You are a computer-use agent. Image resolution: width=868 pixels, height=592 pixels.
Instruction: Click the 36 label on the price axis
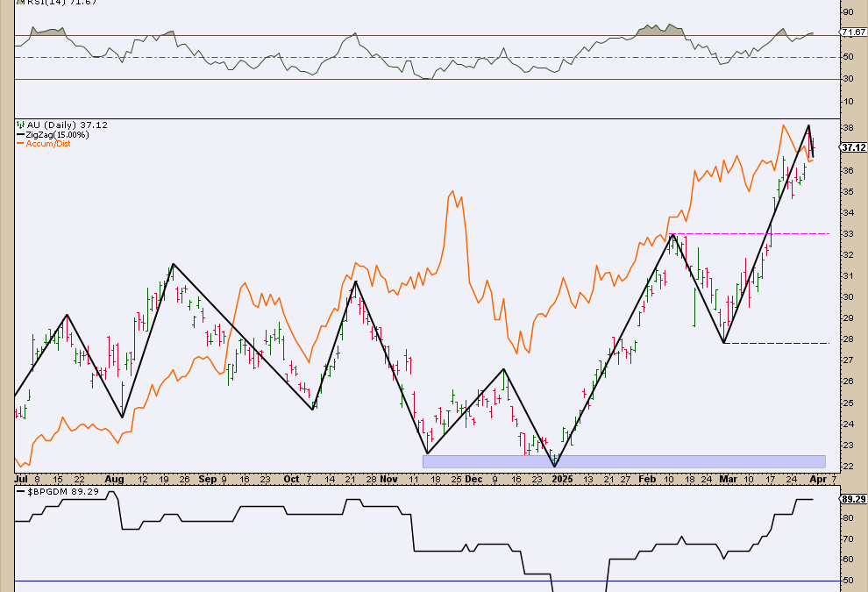pos(848,170)
